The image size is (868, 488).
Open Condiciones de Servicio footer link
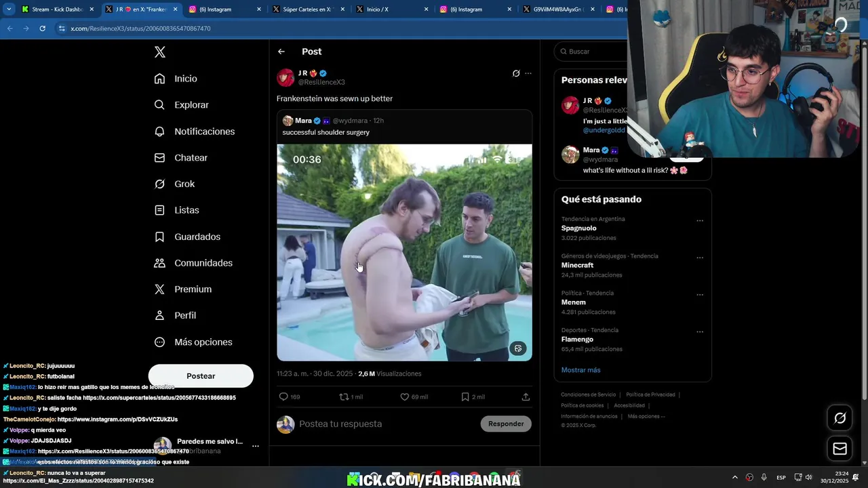pyautogui.click(x=589, y=394)
